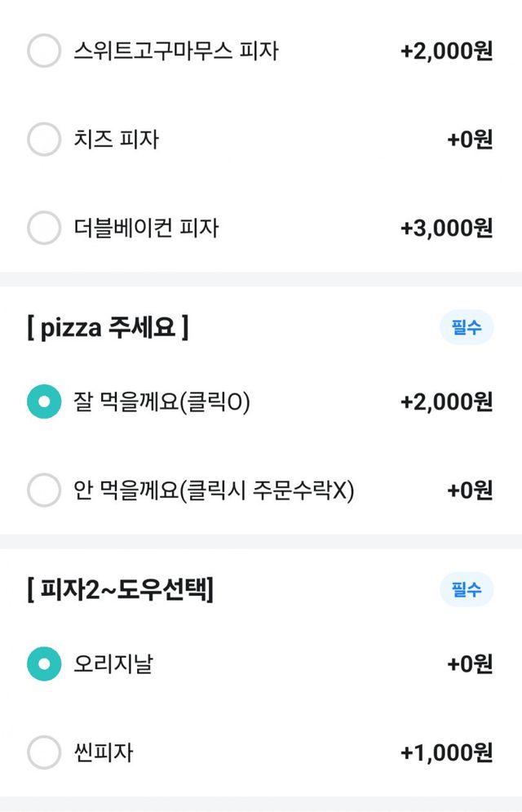Choose the 치즈 피자 radio button
The width and height of the screenshot is (522, 812).
click(x=44, y=140)
